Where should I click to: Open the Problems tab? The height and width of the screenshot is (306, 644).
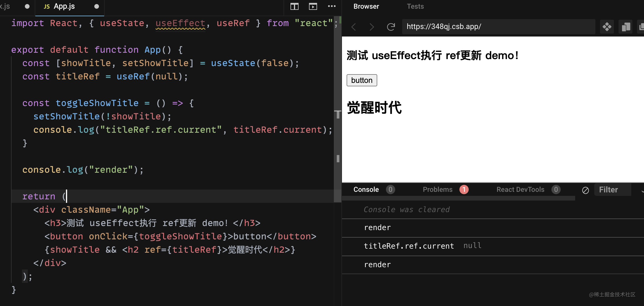point(437,190)
